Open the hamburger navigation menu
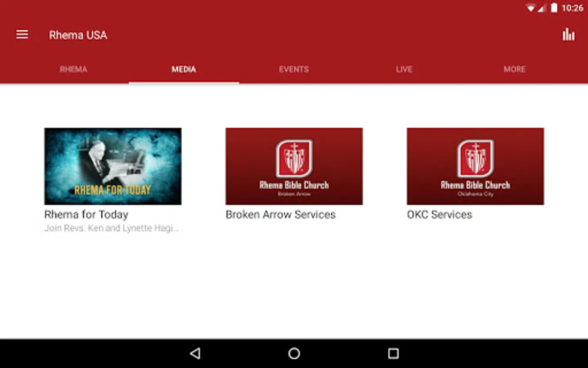The image size is (588, 368). (22, 35)
